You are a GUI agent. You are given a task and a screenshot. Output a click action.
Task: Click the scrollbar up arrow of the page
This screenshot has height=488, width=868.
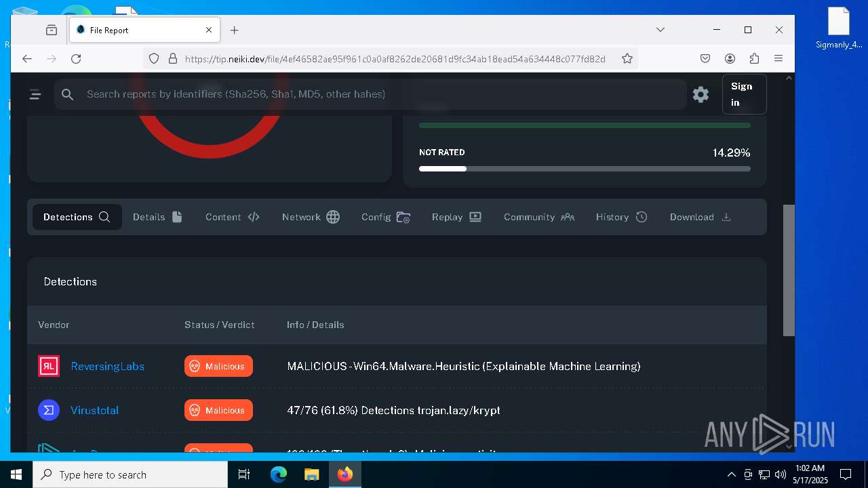(789, 78)
